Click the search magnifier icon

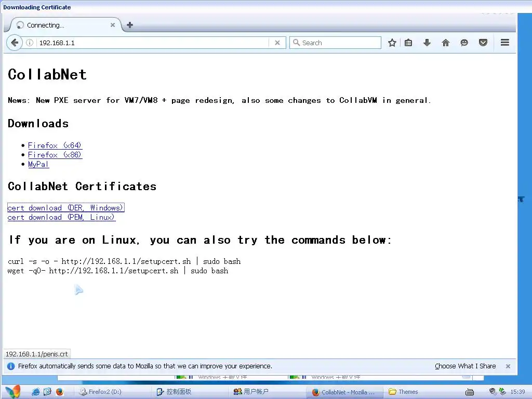click(296, 43)
